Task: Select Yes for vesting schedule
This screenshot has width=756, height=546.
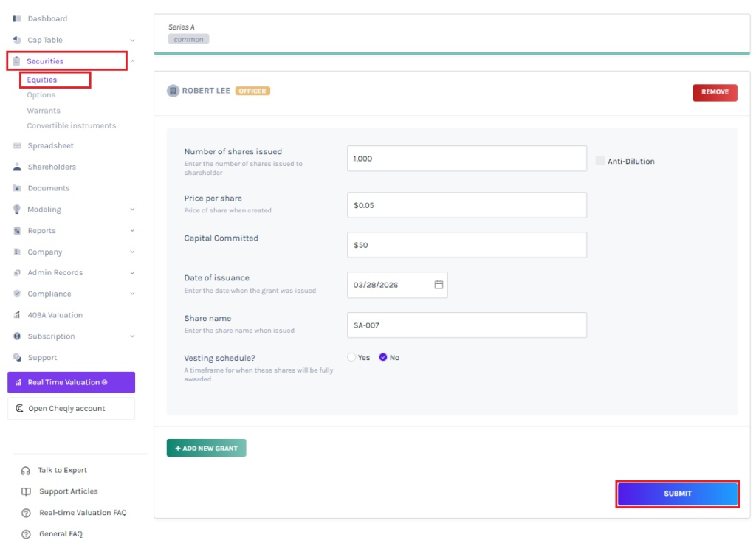Action: pos(351,357)
